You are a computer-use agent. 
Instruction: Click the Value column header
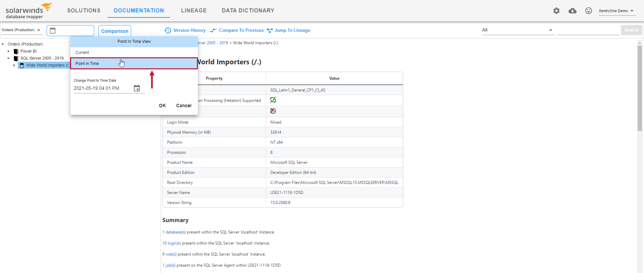click(334, 78)
